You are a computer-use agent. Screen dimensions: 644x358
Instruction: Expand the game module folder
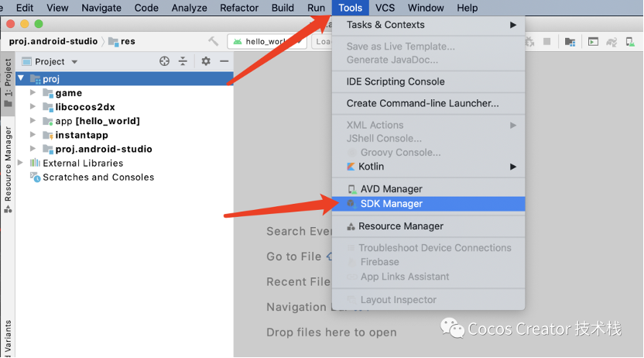tap(33, 93)
